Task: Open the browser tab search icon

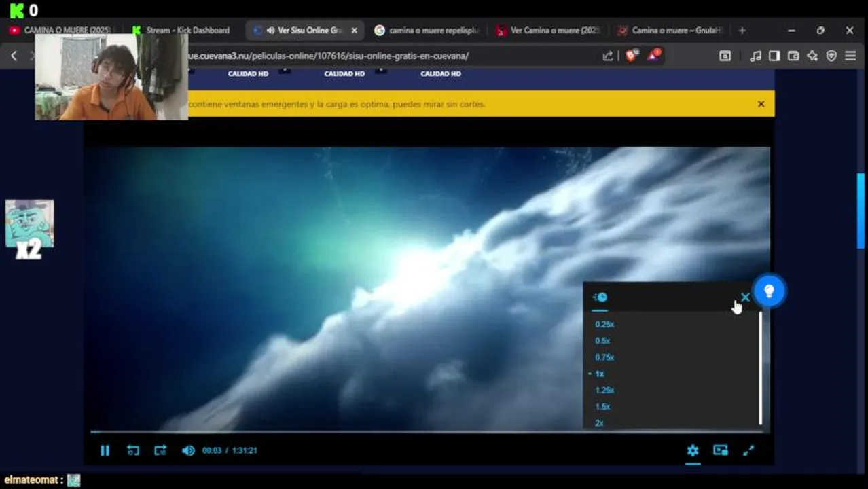Action: click(x=725, y=56)
